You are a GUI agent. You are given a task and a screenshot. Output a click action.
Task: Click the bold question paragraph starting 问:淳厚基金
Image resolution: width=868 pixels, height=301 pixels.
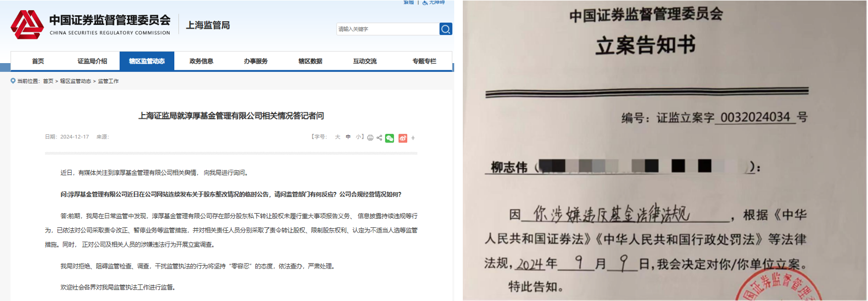coord(231,194)
